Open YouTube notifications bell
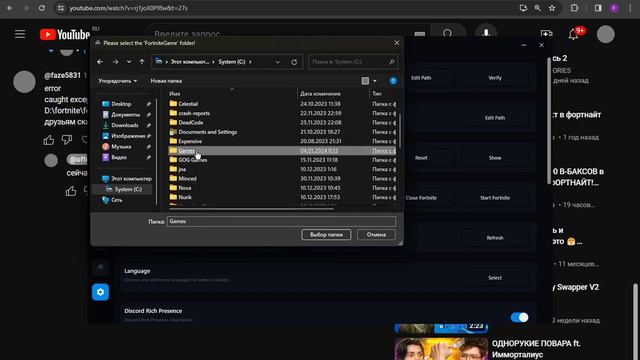 [573, 34]
